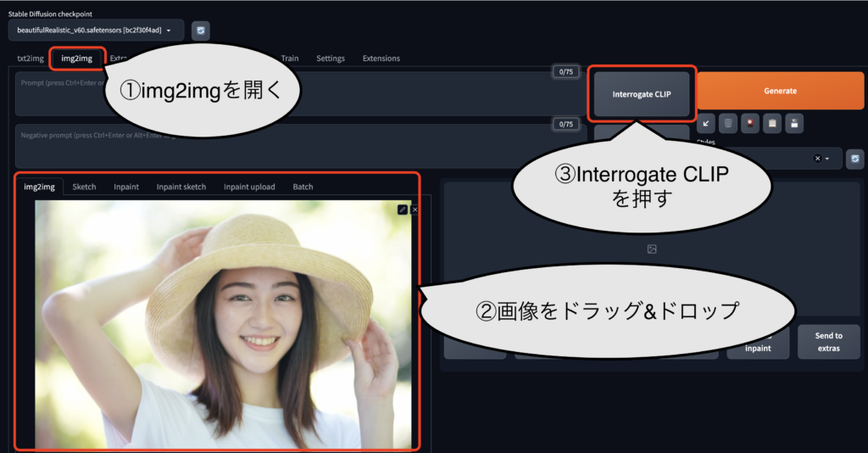Viewport: 868px width, 453px height.
Task: Switch to the Batch sub-tab
Action: (303, 187)
